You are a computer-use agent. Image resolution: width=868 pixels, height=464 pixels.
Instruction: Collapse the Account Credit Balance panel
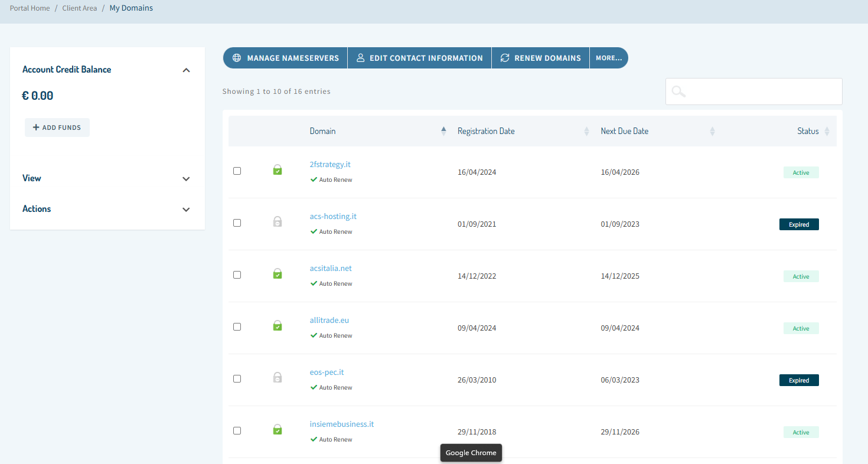tap(186, 70)
